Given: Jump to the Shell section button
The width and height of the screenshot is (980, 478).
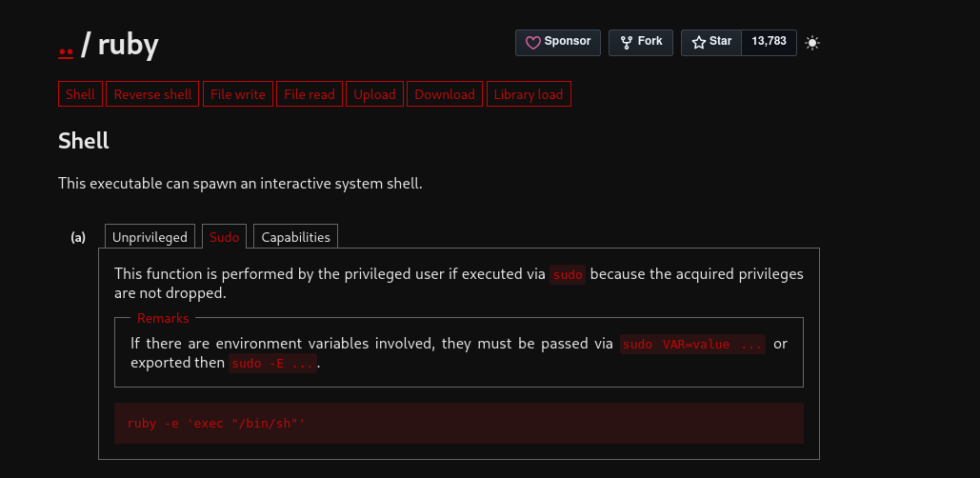Looking at the screenshot, I should click(81, 94).
